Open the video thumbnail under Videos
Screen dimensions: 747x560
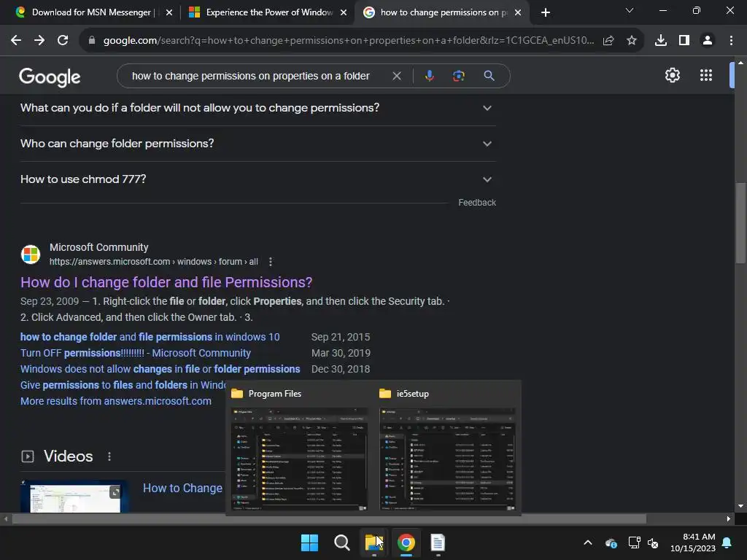74,496
